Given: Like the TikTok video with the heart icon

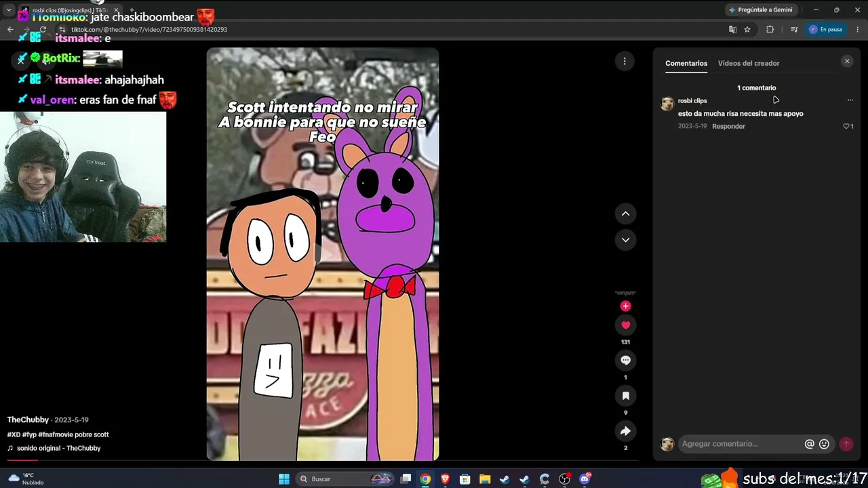Looking at the screenshot, I should pyautogui.click(x=625, y=325).
